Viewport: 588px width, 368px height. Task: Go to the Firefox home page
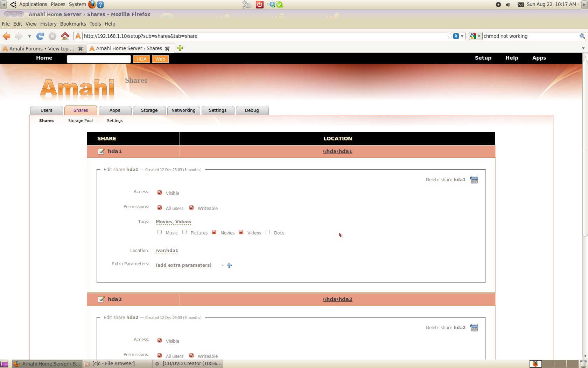click(65, 36)
